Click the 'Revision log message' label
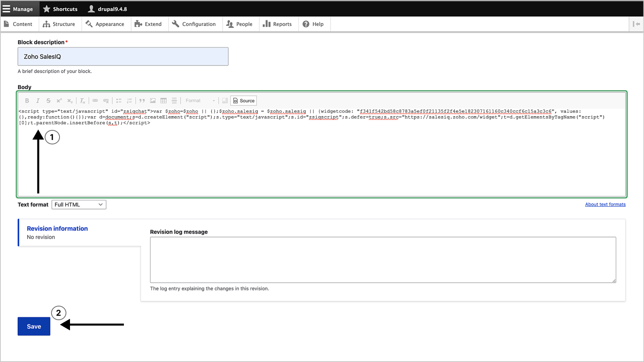The height and width of the screenshot is (362, 644). [179, 232]
